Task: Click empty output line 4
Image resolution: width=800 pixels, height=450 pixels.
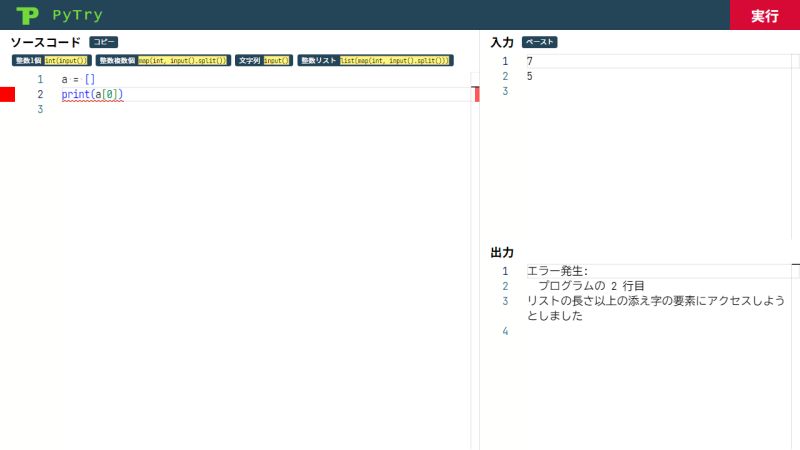Action: (x=658, y=331)
